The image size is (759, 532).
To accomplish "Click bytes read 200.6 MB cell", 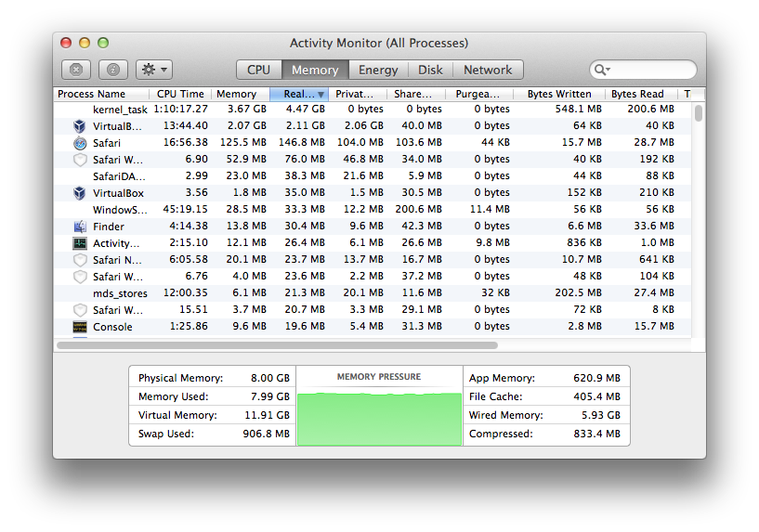I will (x=650, y=109).
